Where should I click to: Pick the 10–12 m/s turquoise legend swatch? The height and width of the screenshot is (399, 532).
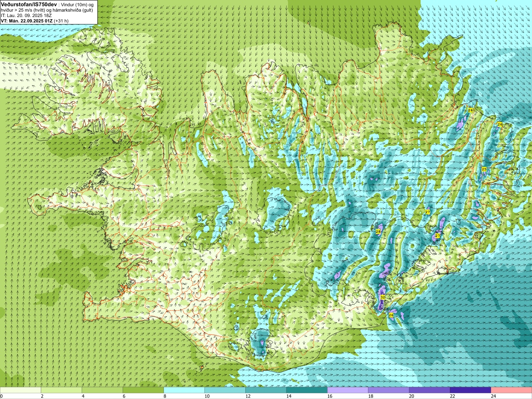(x=225, y=390)
